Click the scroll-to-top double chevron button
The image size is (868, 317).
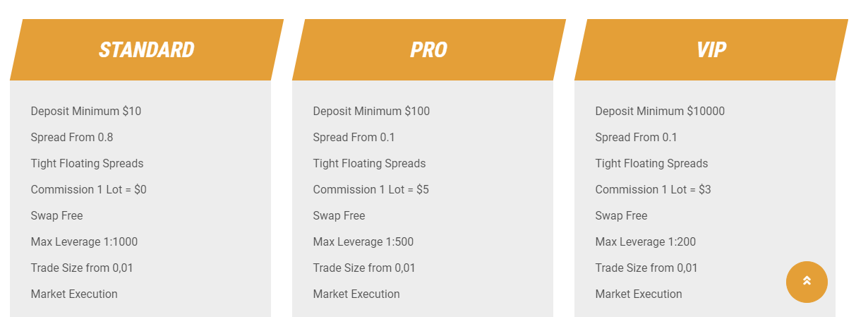(807, 282)
